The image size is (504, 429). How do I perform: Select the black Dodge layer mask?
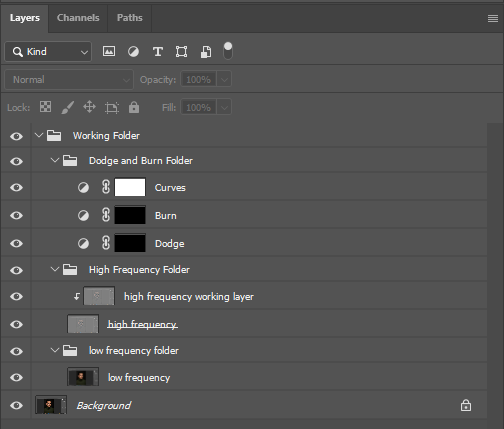click(x=130, y=243)
